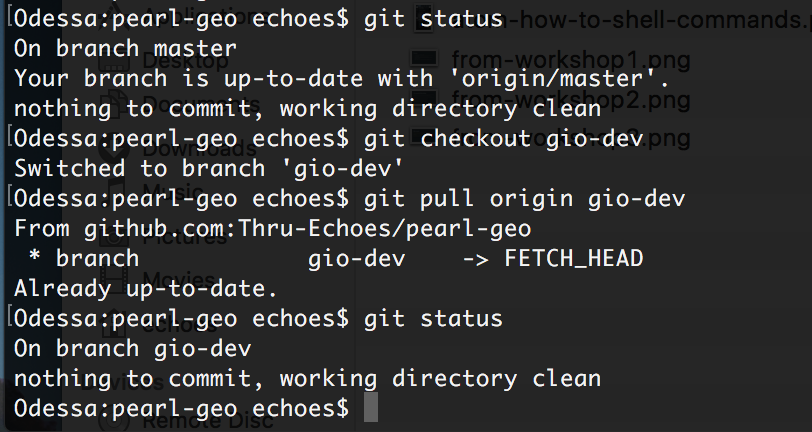Viewport: 812px width, 432px height.
Task: Click the 'git checkout gio-dev' command text
Action: click(503, 139)
